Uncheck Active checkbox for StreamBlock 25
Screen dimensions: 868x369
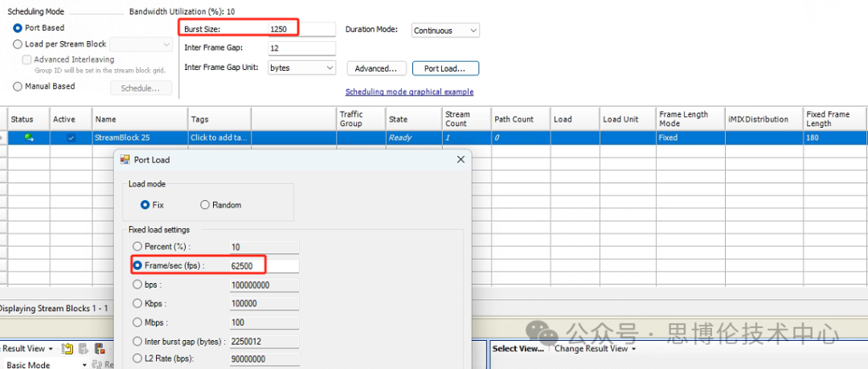click(x=71, y=137)
